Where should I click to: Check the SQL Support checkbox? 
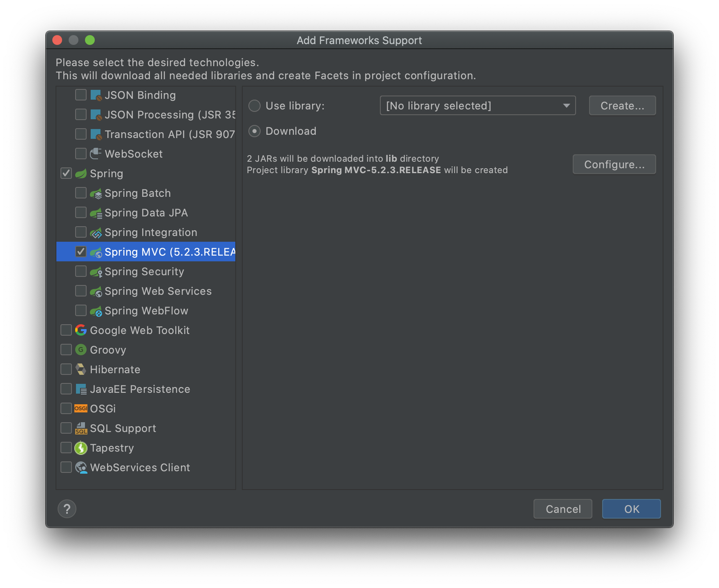click(66, 428)
